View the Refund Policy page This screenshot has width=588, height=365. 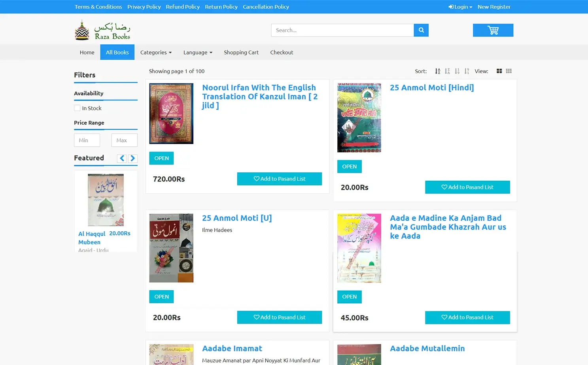[183, 7]
